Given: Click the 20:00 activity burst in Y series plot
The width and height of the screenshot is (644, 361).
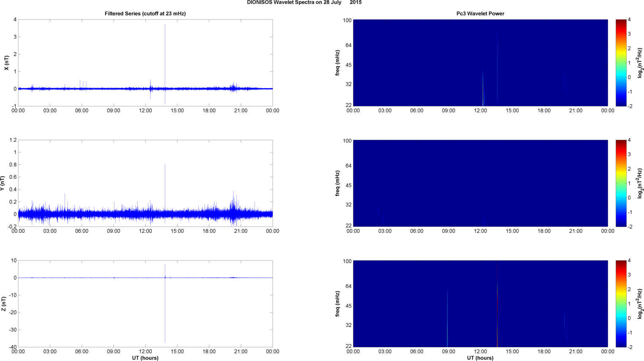Looking at the screenshot, I should (234, 208).
